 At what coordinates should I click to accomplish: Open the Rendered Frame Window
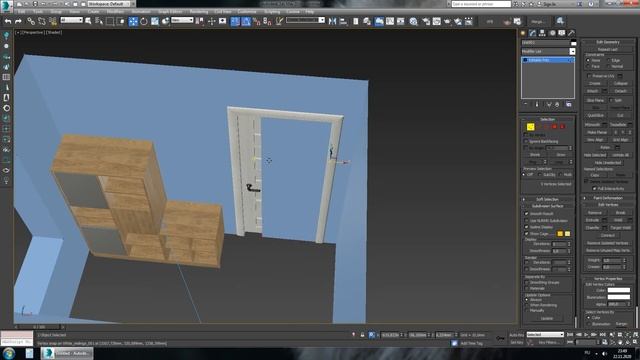(437, 21)
